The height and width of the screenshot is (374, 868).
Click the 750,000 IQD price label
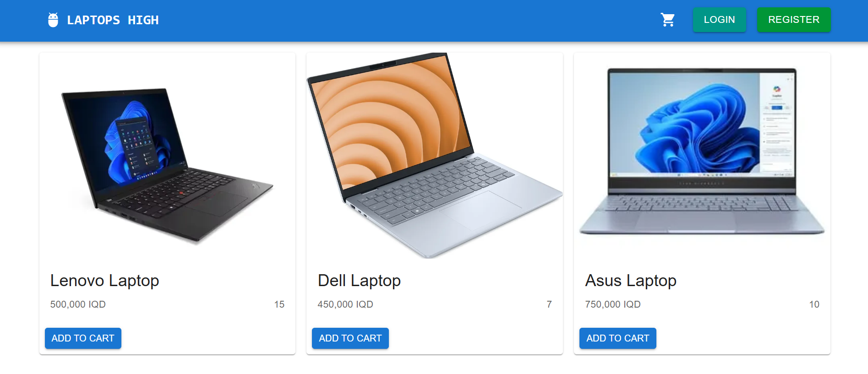613,304
